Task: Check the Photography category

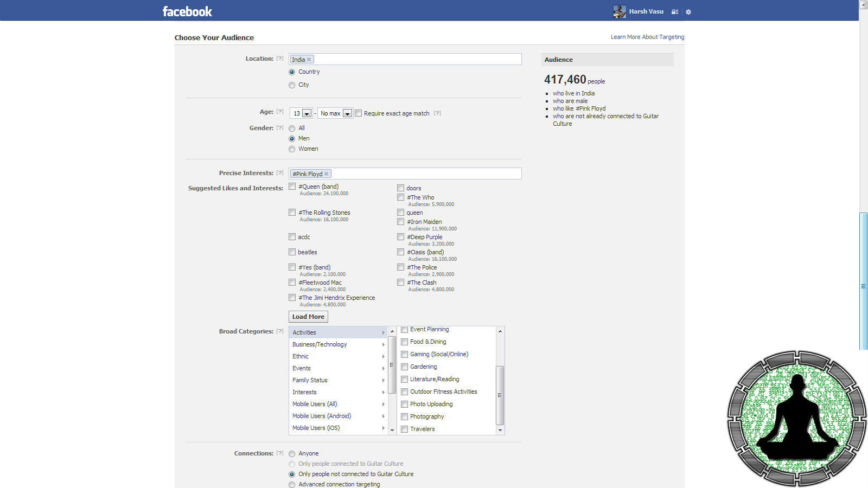Action: [x=405, y=417]
